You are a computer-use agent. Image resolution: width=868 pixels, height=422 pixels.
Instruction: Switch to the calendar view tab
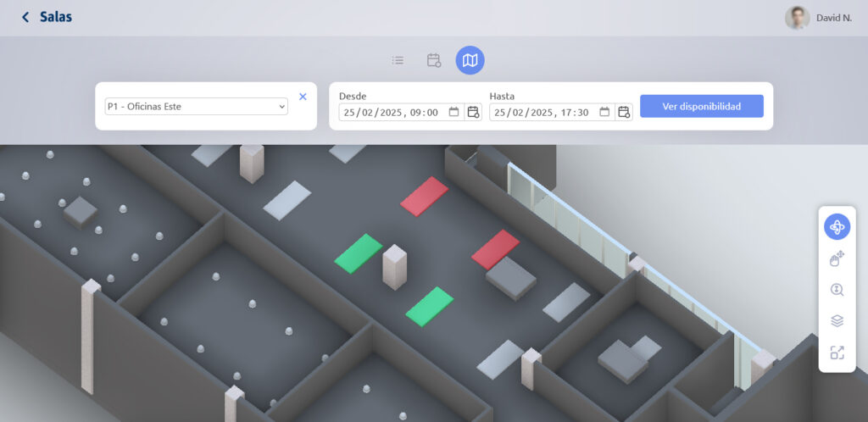click(x=434, y=60)
